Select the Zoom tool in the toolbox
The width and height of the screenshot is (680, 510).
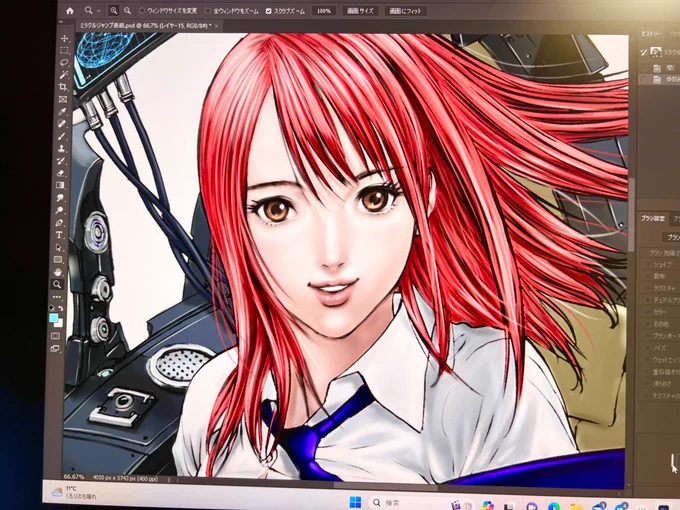point(57,284)
